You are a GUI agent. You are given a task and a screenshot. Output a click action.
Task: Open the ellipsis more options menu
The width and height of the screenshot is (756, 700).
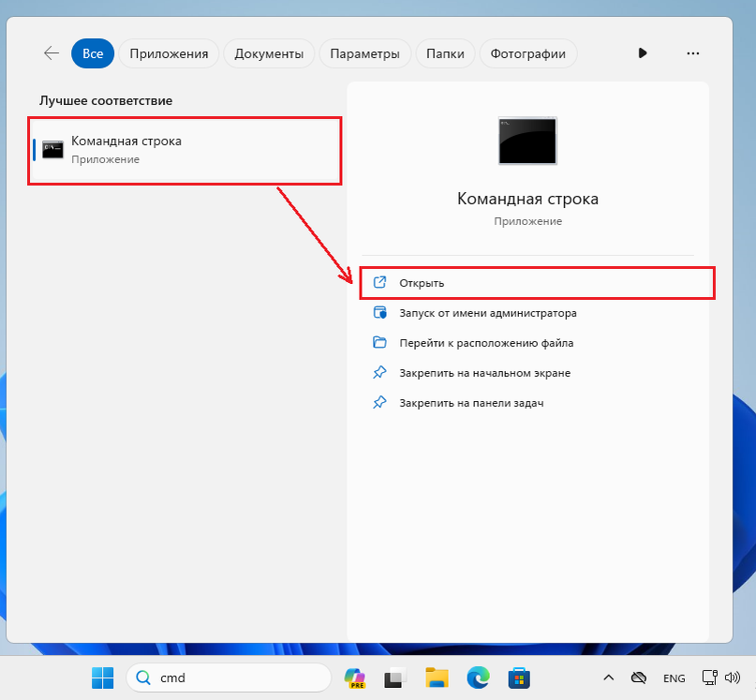(x=692, y=53)
